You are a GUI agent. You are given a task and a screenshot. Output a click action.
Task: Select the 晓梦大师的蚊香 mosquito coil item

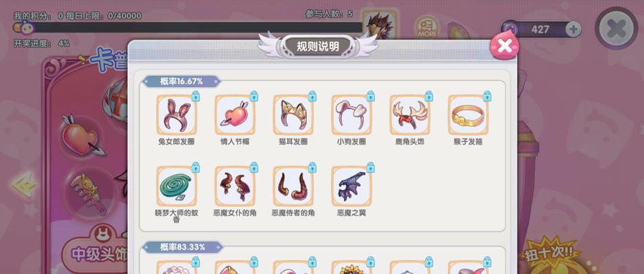tap(176, 186)
